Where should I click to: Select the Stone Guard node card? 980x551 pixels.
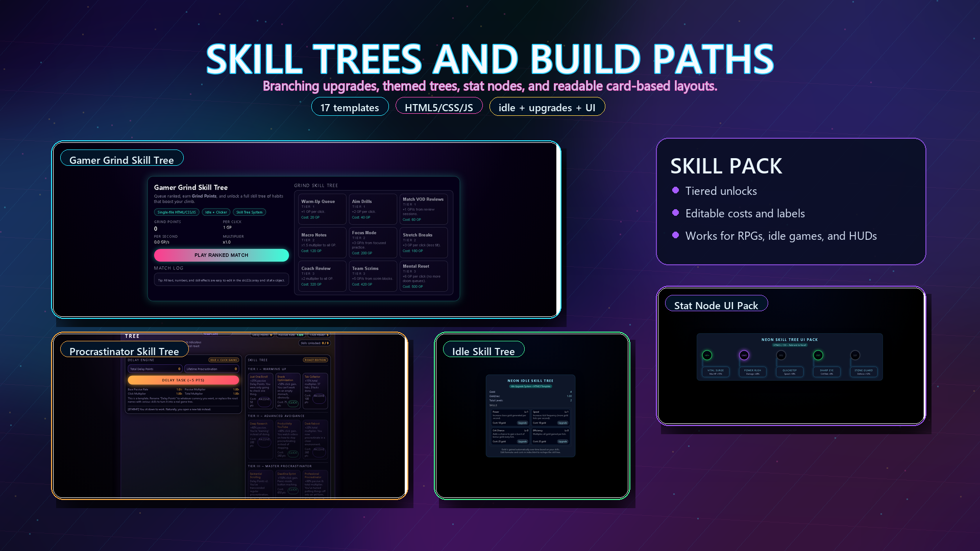click(x=864, y=372)
